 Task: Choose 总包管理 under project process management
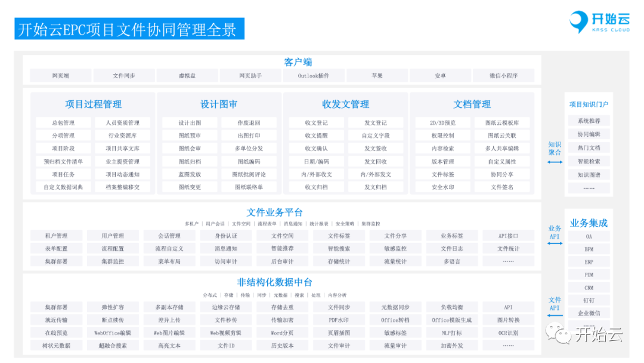tap(63, 123)
